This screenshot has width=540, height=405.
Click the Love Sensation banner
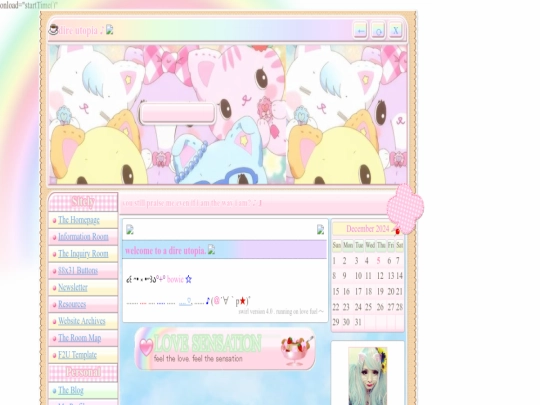[x=225, y=349]
